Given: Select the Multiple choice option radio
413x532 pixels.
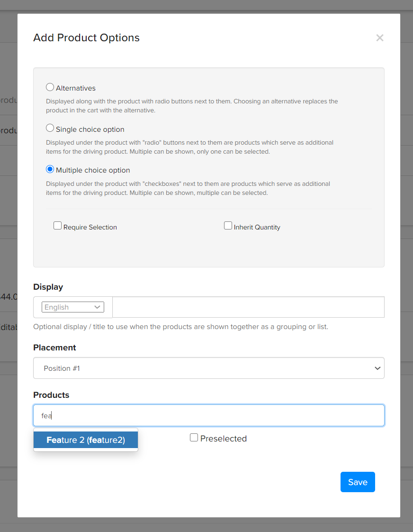Looking at the screenshot, I should click(x=50, y=169).
